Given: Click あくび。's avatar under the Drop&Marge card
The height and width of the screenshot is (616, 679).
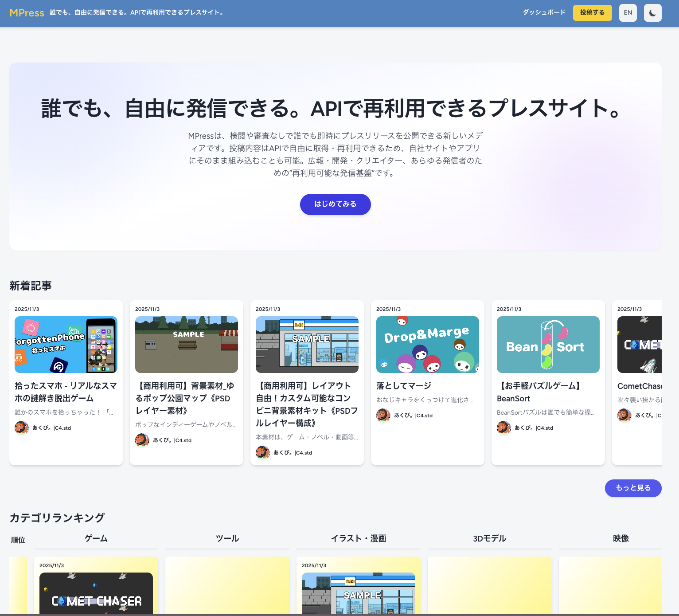Looking at the screenshot, I should (x=383, y=415).
